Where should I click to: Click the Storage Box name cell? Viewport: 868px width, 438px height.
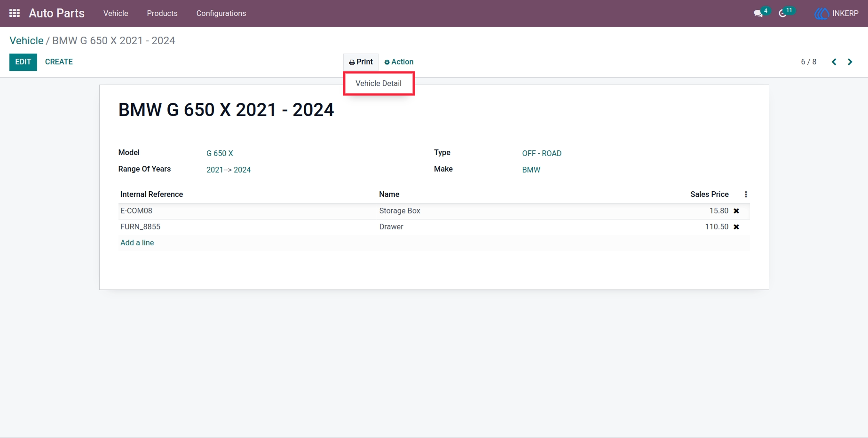click(x=400, y=211)
